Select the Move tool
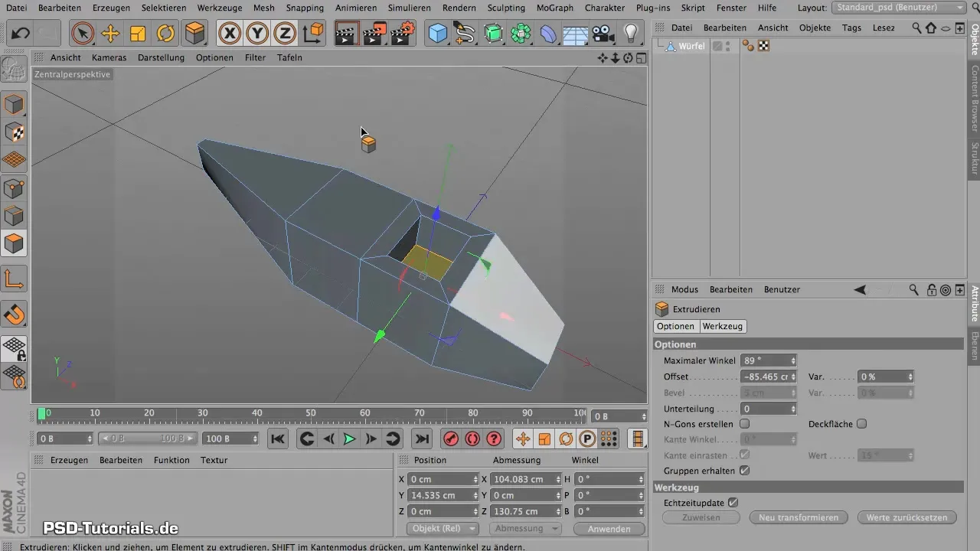This screenshot has width=980, height=551. (110, 34)
